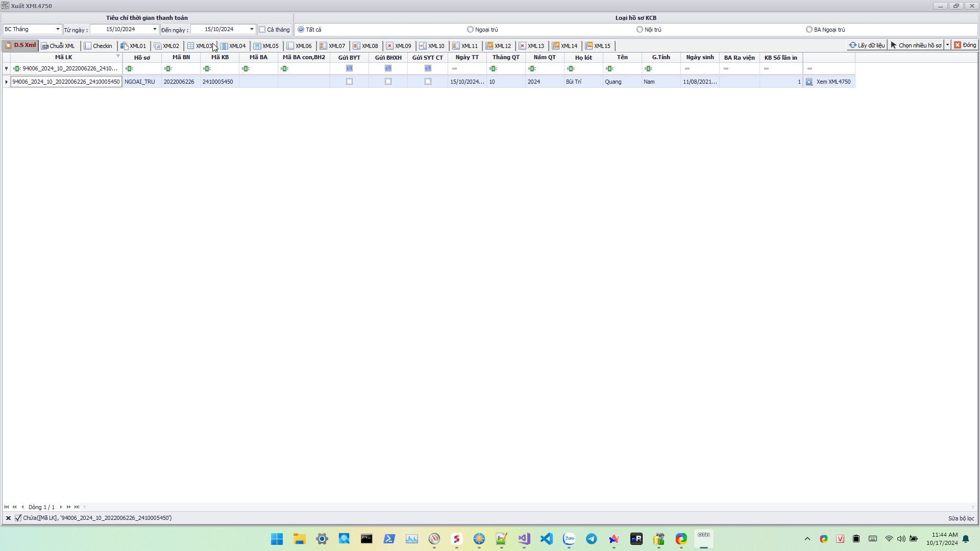Screen dimensions: 980x551
Task: Click the Xem XML4750 magnifier icon
Action: [809, 82]
